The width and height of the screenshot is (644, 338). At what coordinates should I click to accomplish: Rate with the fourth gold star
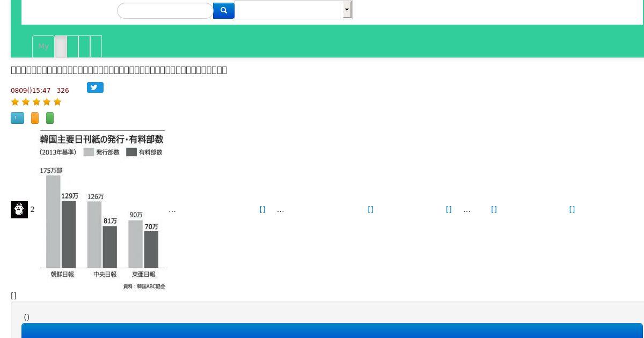point(47,102)
